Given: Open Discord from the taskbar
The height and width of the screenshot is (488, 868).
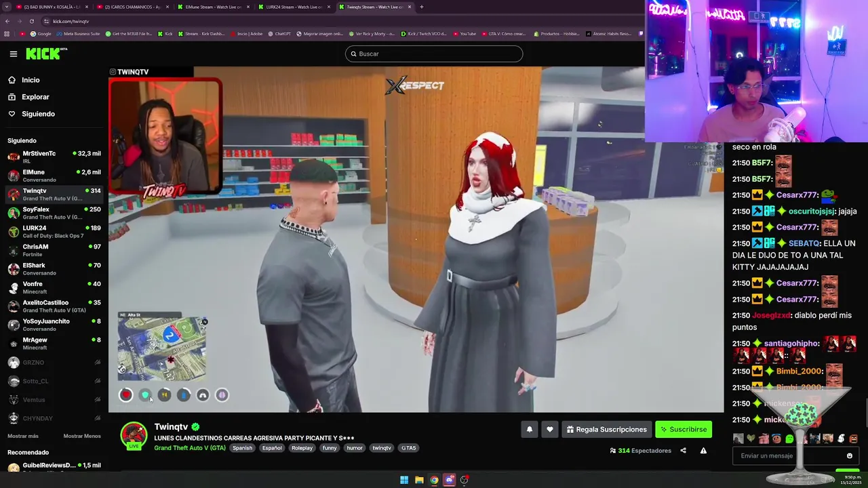Looking at the screenshot, I should click(449, 480).
